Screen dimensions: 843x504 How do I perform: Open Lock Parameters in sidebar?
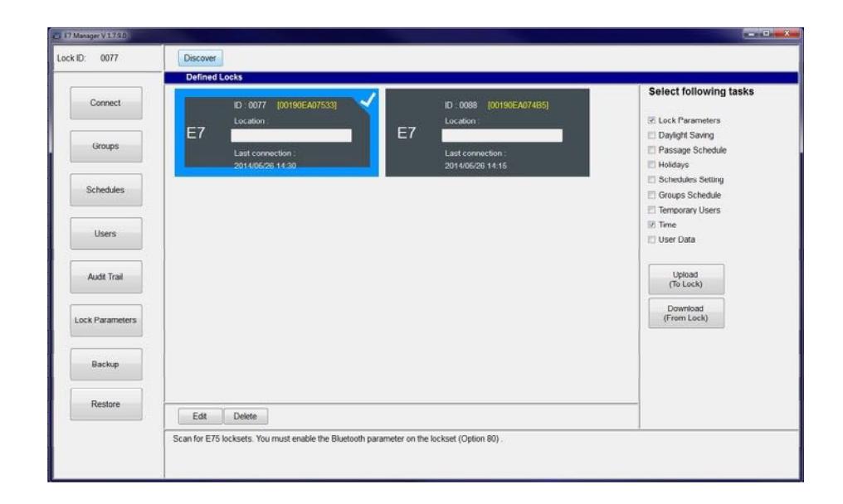pos(106,320)
